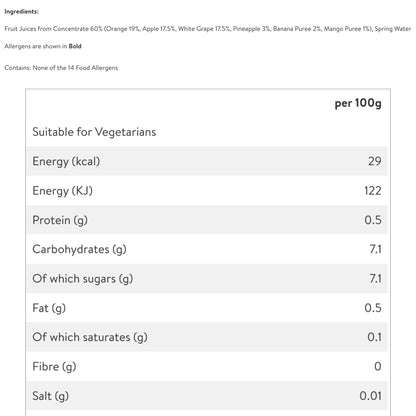Select the fruit juices ingredient list text
The image size is (416, 416).
(208, 29)
